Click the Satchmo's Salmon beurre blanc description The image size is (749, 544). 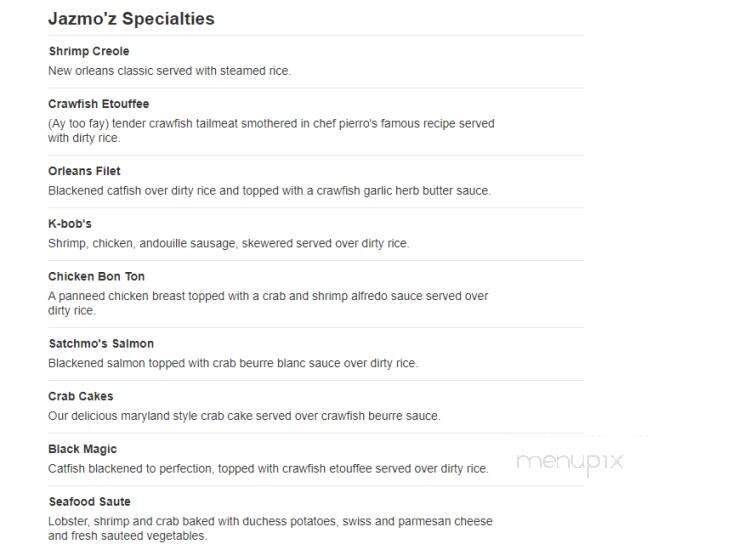click(233, 363)
